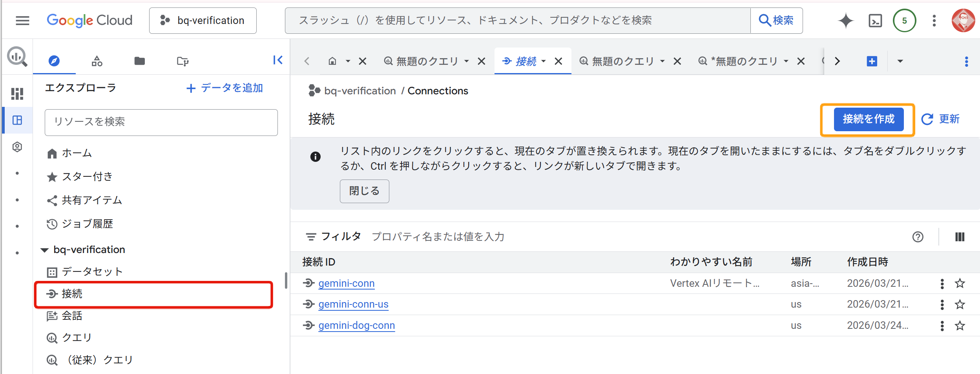Screen dimensions: 980x374
Task: Open the column display options icon
Action: (960, 237)
